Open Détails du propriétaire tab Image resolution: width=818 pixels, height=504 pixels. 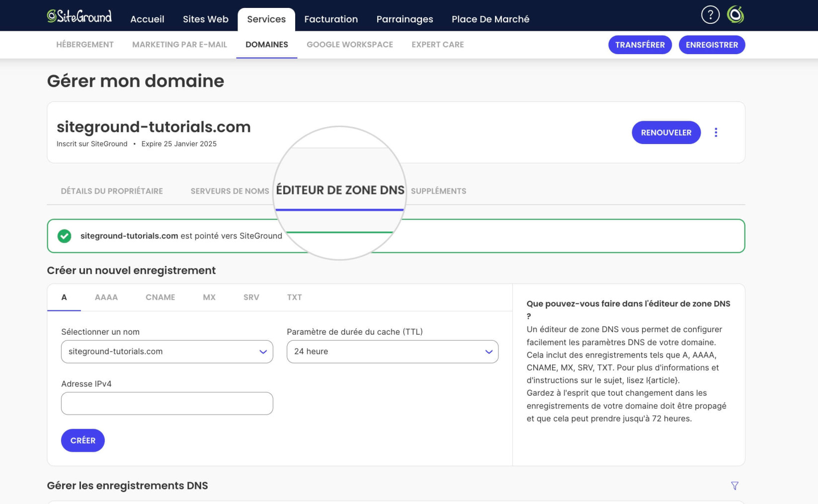tap(112, 191)
